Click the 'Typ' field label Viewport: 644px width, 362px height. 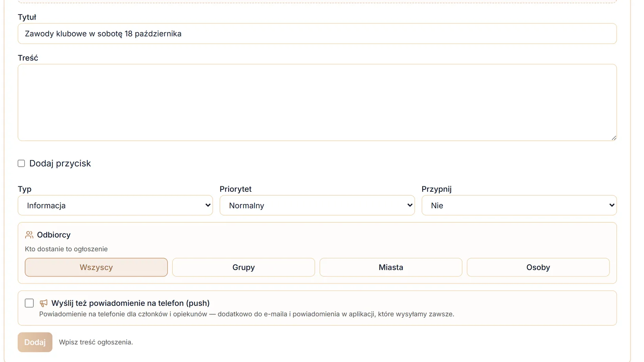coord(24,189)
